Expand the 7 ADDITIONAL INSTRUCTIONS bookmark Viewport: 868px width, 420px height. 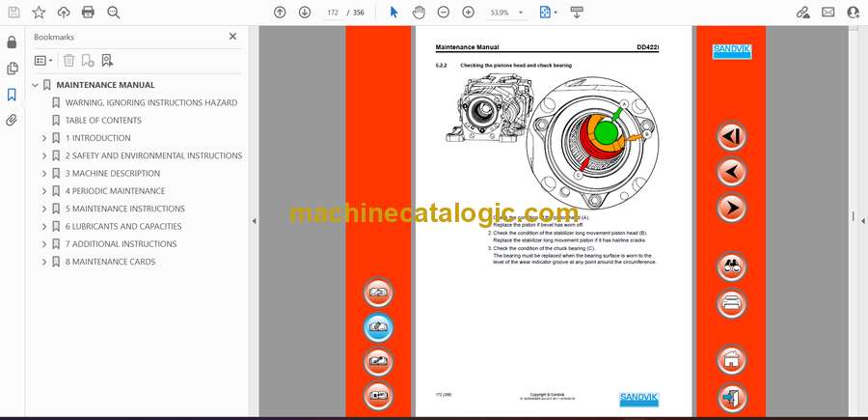point(44,244)
